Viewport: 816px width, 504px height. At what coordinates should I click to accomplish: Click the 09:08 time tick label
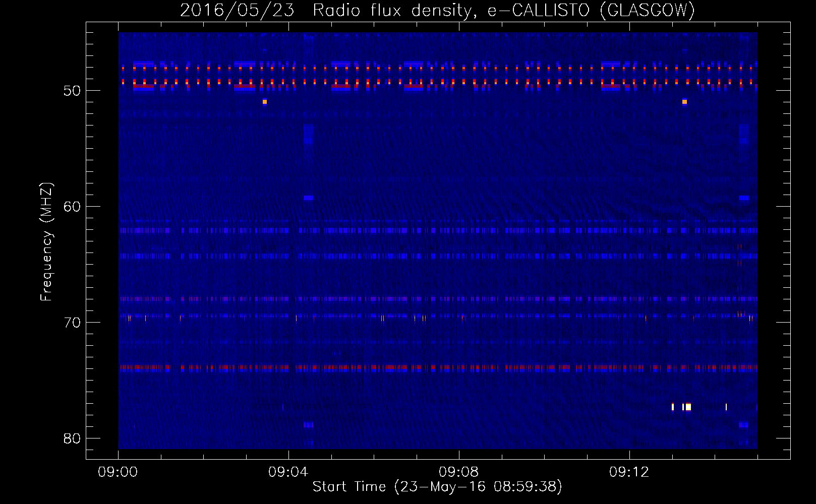coord(459,472)
